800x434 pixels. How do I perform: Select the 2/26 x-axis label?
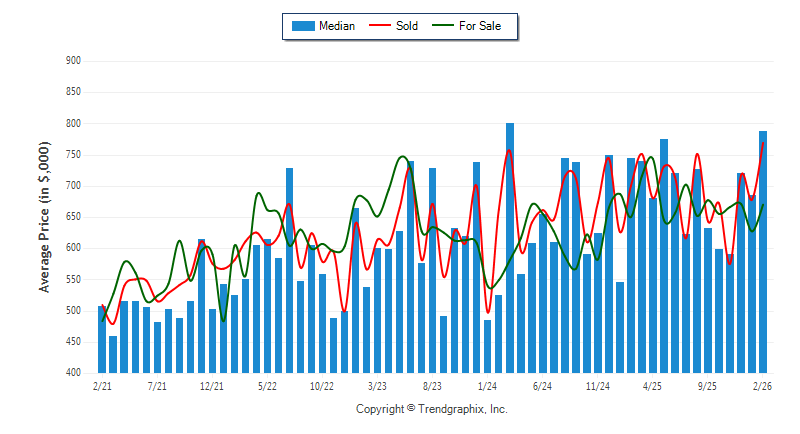pyautogui.click(x=762, y=385)
